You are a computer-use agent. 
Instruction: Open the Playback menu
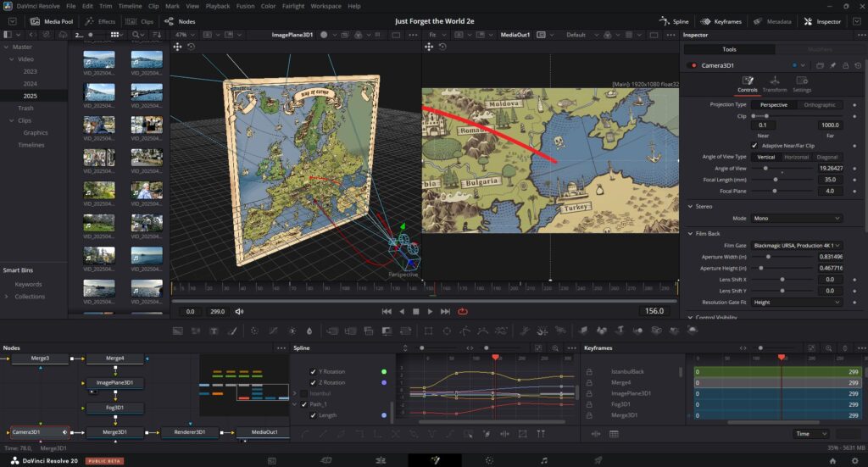[218, 6]
